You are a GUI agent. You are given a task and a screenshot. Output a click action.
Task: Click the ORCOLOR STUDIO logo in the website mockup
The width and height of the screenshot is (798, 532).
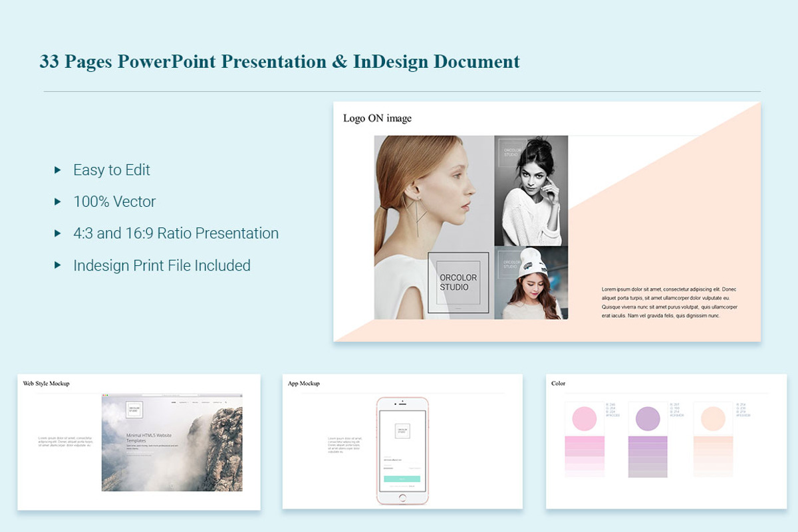(134, 410)
